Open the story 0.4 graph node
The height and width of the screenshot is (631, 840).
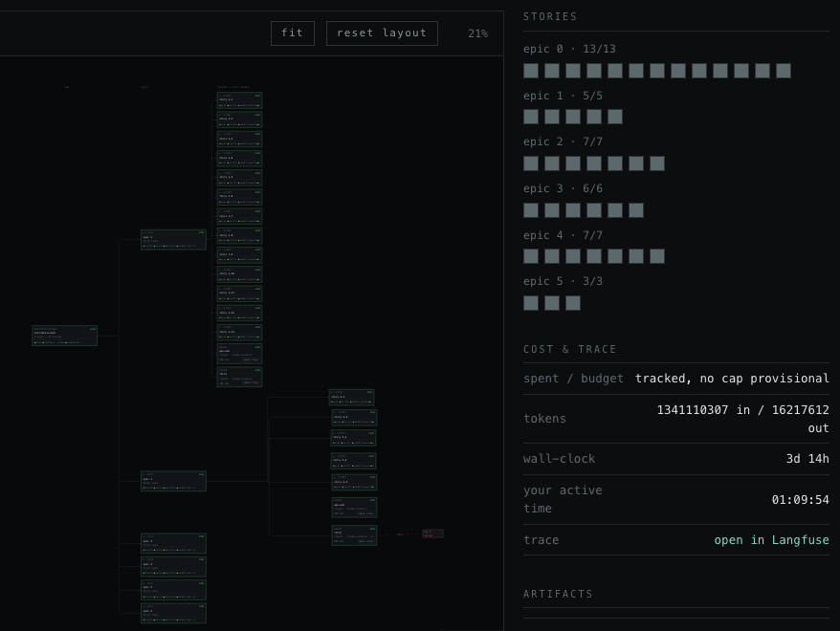tap(239, 159)
